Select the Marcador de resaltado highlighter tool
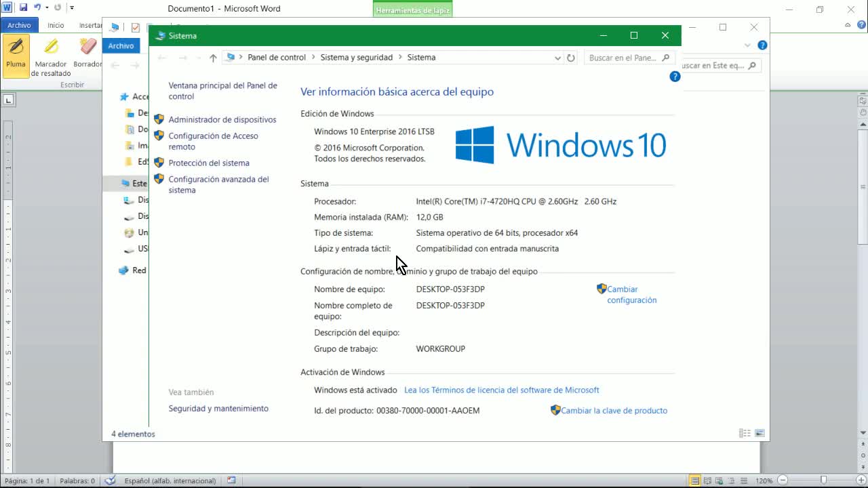This screenshot has width=868, height=488. 51,57
